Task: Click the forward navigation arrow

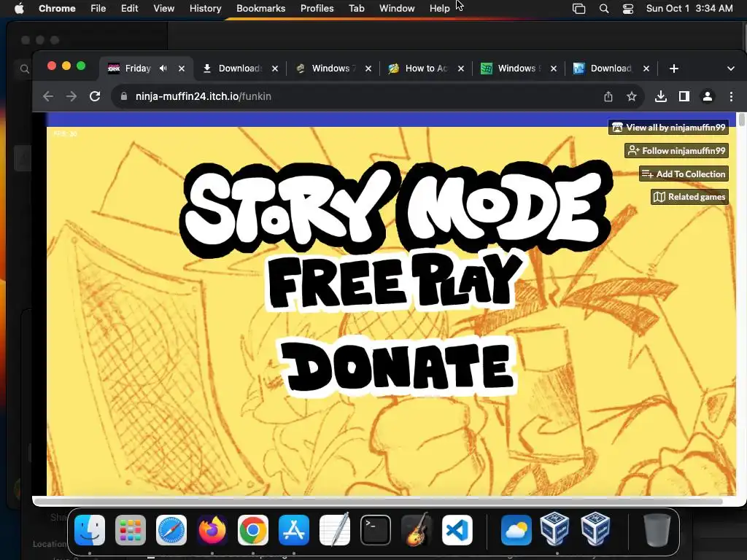Action: coord(71,97)
